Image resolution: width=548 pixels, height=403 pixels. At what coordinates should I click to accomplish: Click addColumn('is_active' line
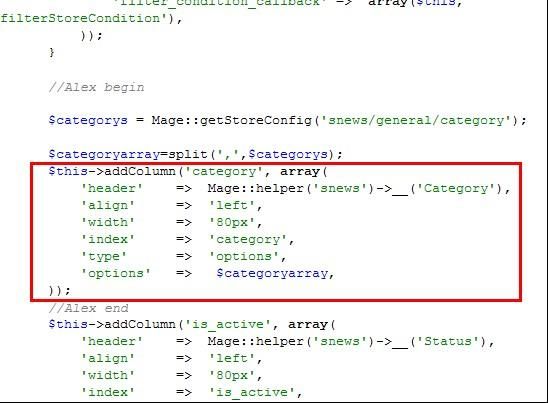coord(192,324)
